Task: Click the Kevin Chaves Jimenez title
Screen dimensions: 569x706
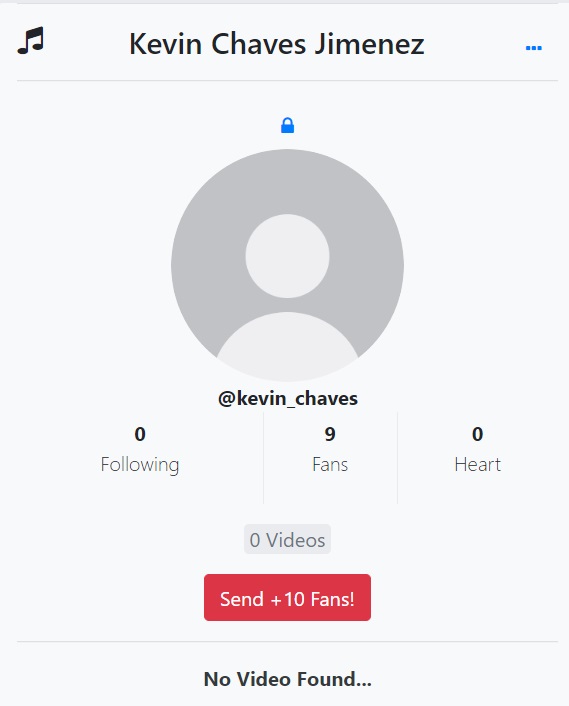Action: 277,44
